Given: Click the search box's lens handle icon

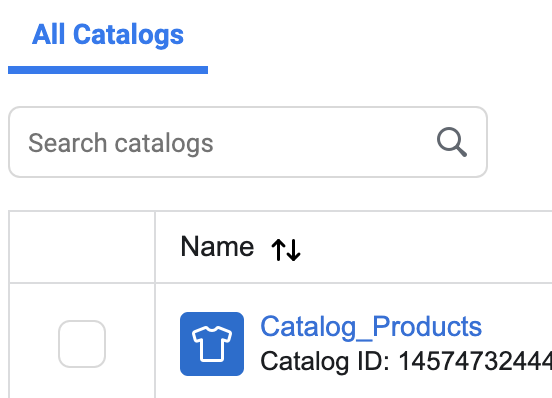Looking at the screenshot, I should coord(460,150).
